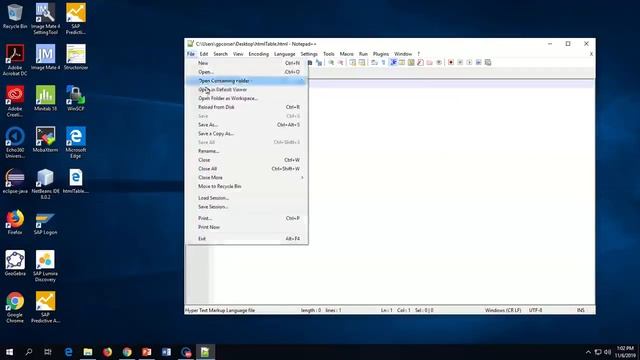Screen dimensions: 640x360
Task: Click run macro multiple times icon
Action: tap(478, 62)
